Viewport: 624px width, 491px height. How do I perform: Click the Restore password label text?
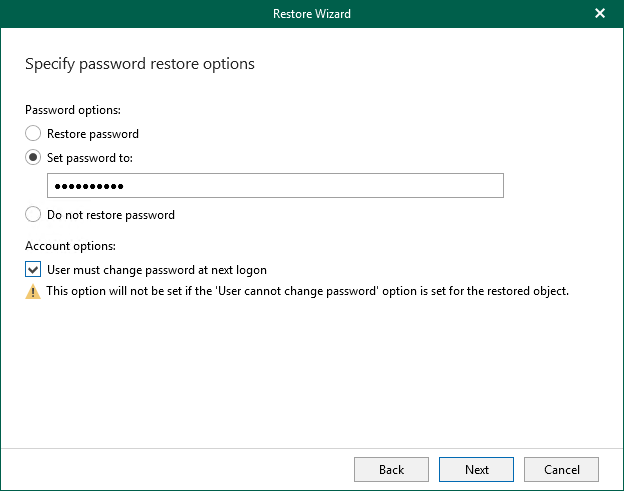93,133
